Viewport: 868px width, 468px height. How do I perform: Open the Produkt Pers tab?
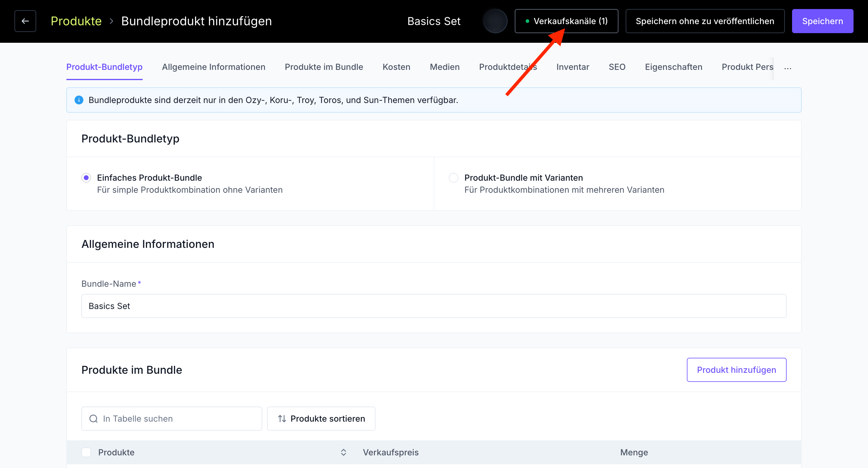point(747,67)
